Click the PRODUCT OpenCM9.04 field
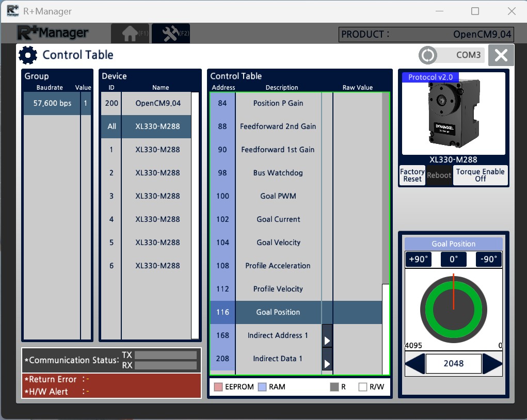This screenshot has height=420, width=527. tap(426, 34)
